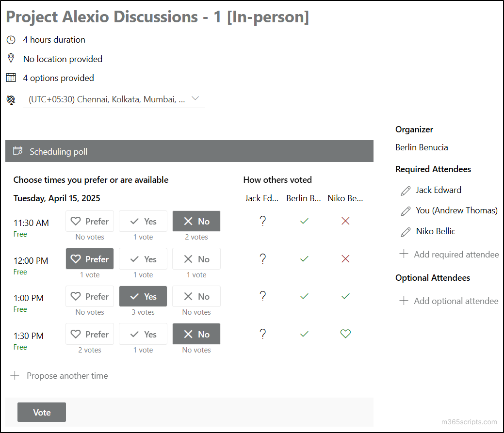Viewport: 504px width, 433px height.
Task: Select the Scheduling poll header bar
Action: click(189, 151)
